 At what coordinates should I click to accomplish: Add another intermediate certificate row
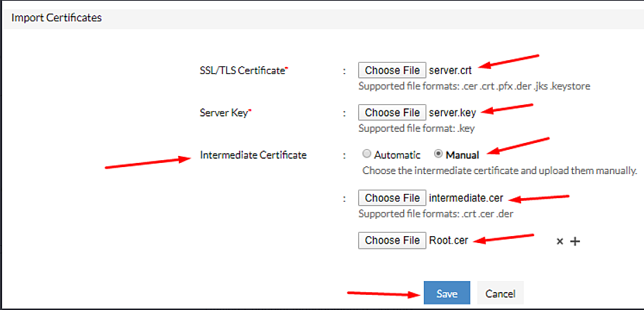coord(574,242)
